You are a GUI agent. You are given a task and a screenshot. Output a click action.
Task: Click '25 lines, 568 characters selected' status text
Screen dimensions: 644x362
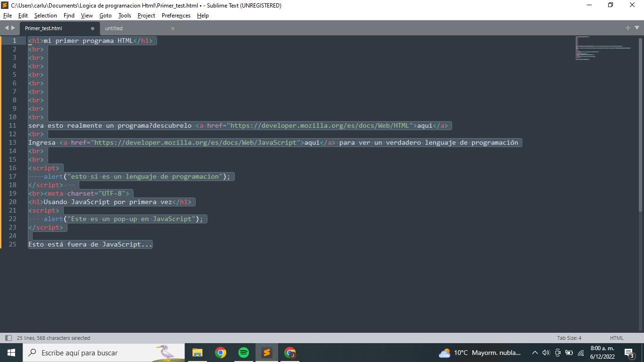53,338
